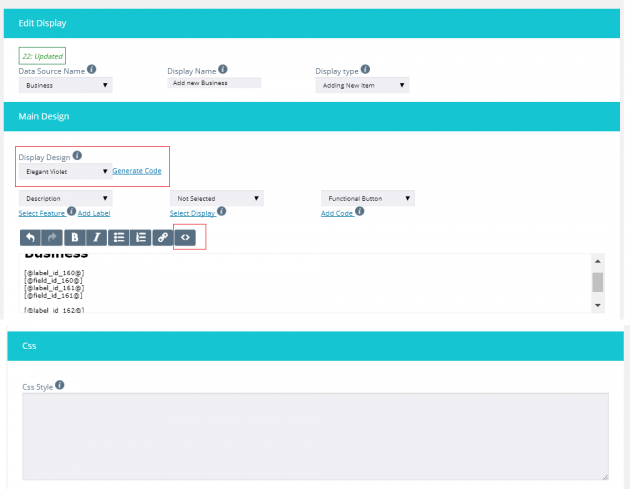The width and height of the screenshot is (630, 489).
Task: Click info icon beside Select Display
Action: [x=221, y=211]
